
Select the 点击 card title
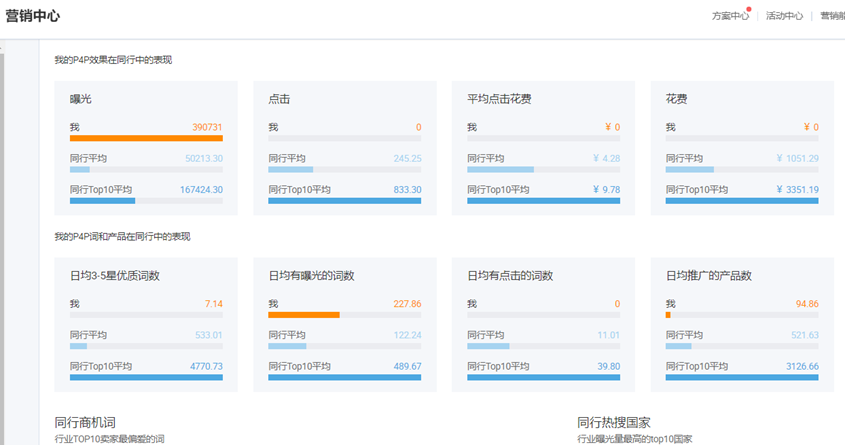pyautogui.click(x=280, y=99)
